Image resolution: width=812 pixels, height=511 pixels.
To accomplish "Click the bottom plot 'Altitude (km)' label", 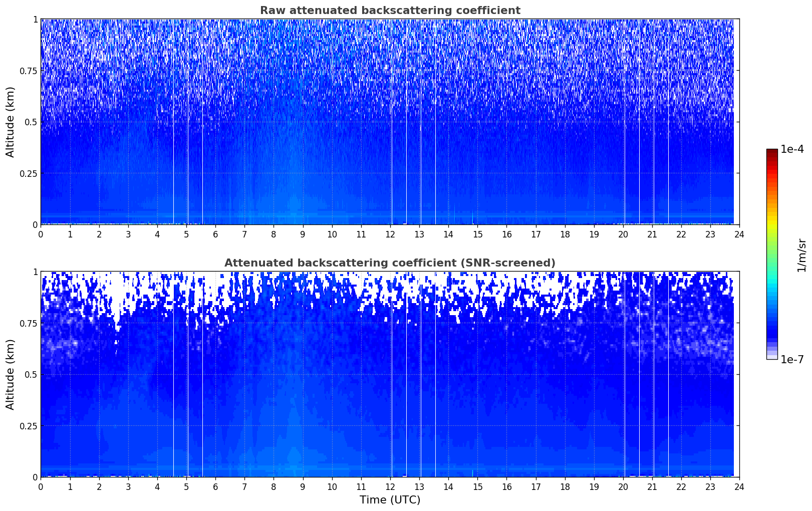I will (x=11, y=374).
